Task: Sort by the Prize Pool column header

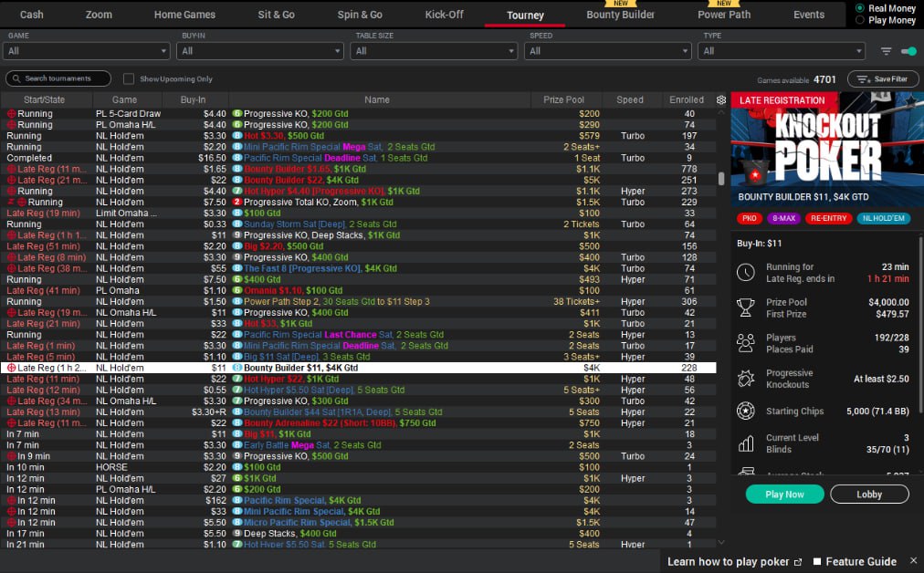Action: point(563,100)
